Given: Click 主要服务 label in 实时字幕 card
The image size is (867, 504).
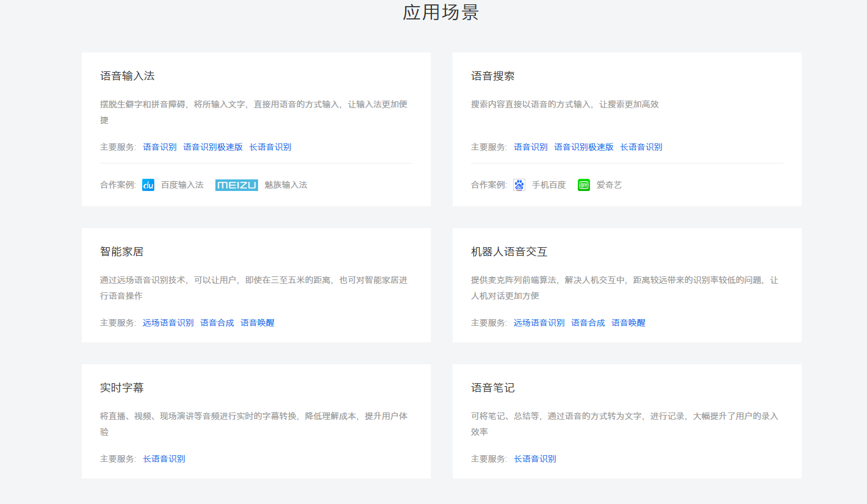Looking at the screenshot, I should coord(118,459).
